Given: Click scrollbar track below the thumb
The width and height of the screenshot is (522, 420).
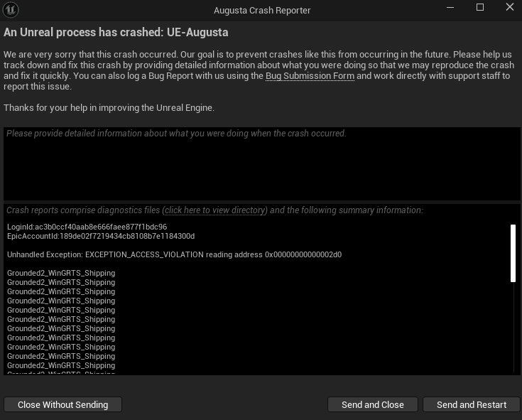Looking at the screenshot, I should (513, 328).
